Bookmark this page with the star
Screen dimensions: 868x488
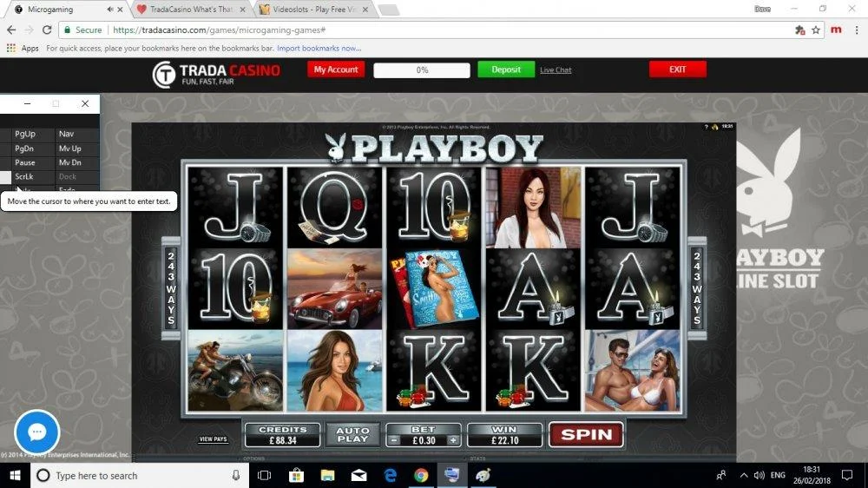click(x=816, y=30)
